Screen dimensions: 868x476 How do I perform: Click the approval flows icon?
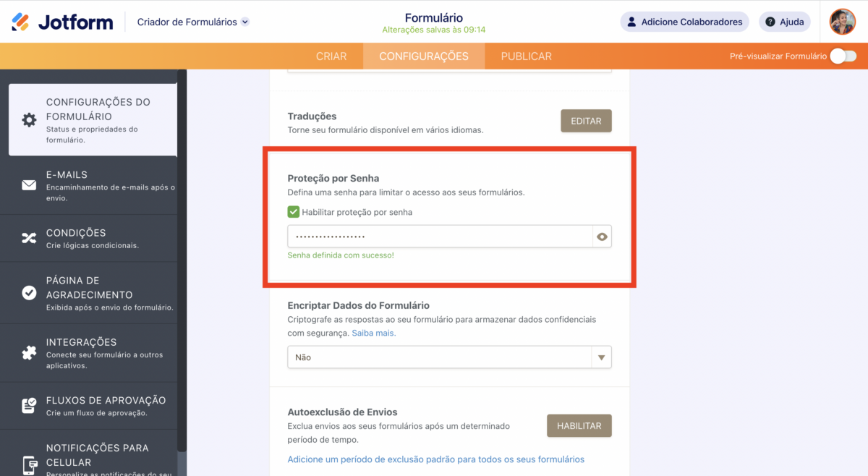(29, 406)
